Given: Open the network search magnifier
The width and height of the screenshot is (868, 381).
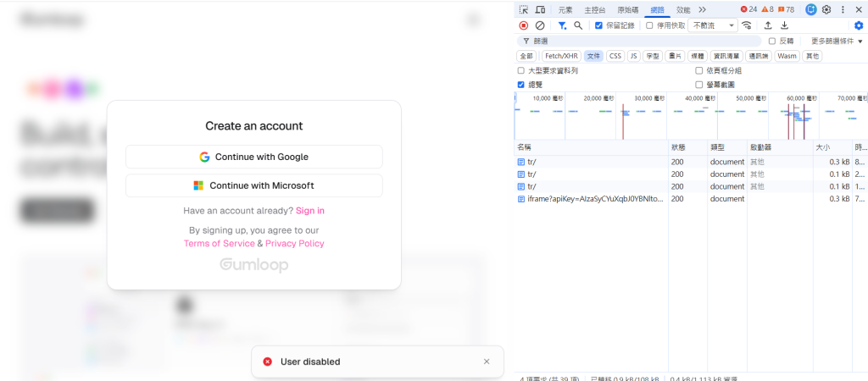Looking at the screenshot, I should pos(578,25).
